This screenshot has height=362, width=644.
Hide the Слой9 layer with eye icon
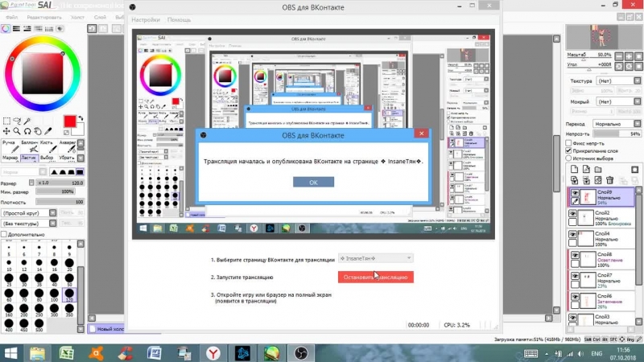tap(575, 193)
